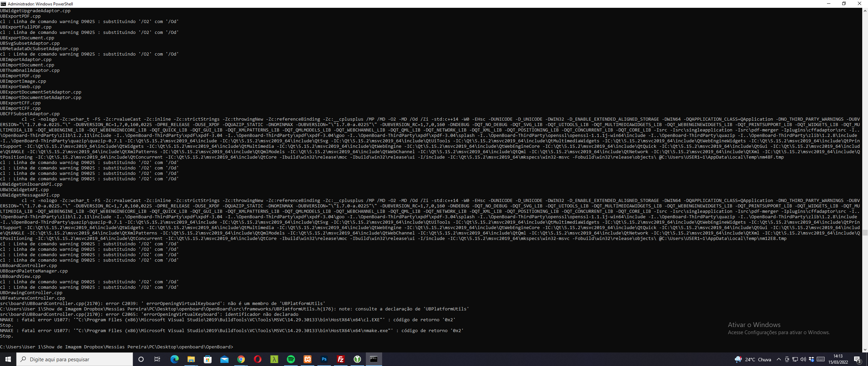The width and height of the screenshot is (868, 366).
Task: Open the TeXworks editor icon
Action: tap(274, 359)
